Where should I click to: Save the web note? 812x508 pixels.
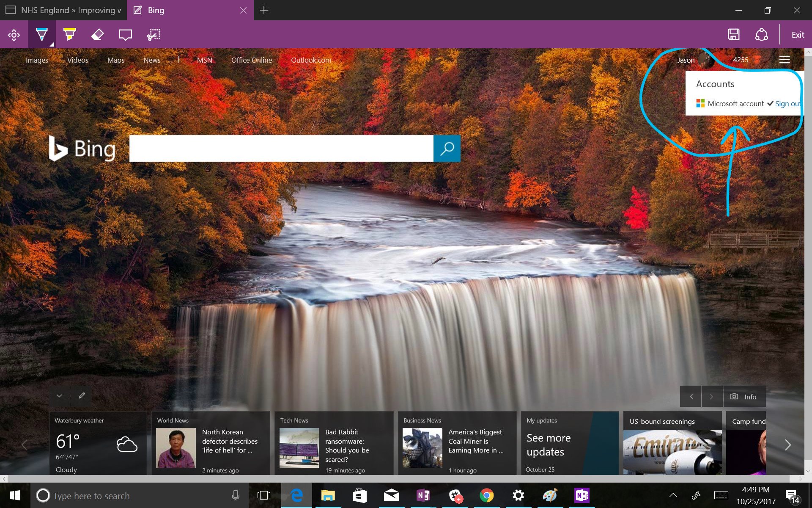click(x=734, y=35)
